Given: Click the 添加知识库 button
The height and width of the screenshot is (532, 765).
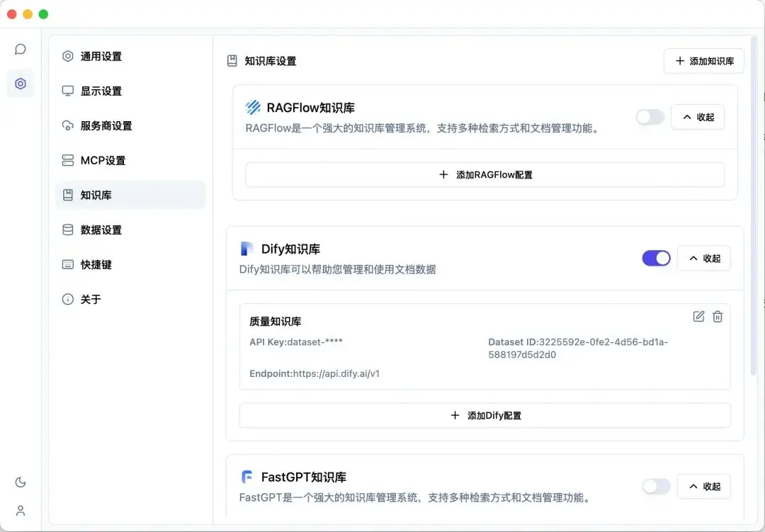Looking at the screenshot, I should tap(703, 62).
